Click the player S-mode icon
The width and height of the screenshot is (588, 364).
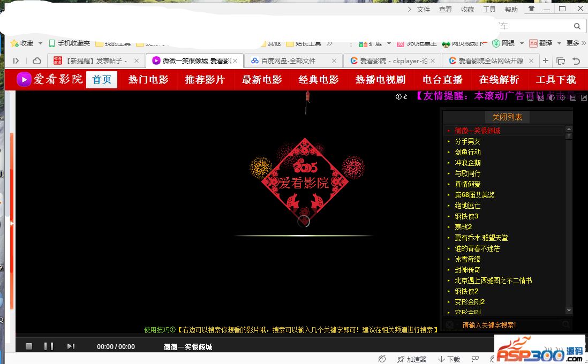click(x=573, y=98)
